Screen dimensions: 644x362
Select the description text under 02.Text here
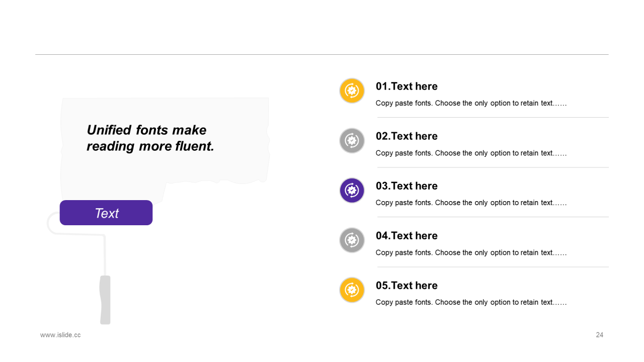click(x=471, y=153)
